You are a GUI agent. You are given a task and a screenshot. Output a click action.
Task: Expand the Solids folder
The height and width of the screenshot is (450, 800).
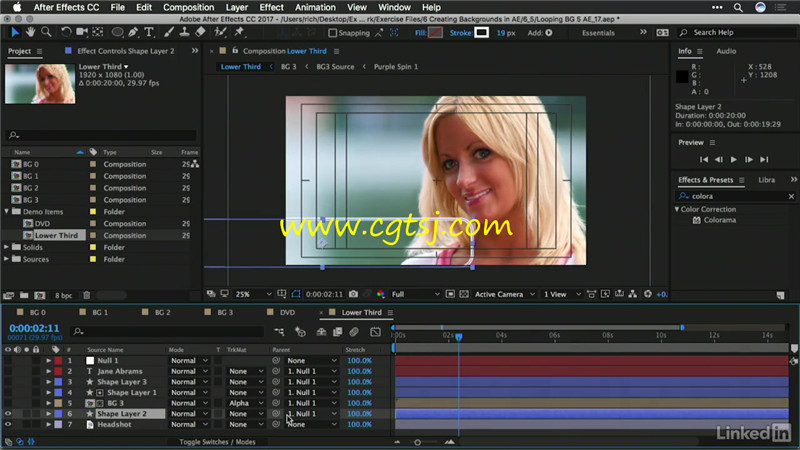(x=7, y=247)
